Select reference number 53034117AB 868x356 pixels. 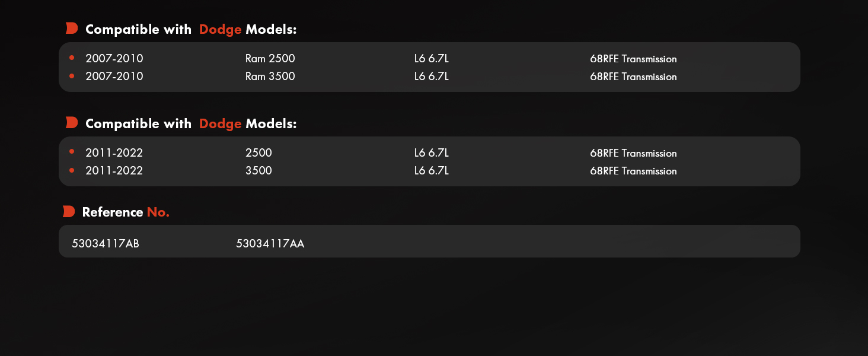coord(106,243)
